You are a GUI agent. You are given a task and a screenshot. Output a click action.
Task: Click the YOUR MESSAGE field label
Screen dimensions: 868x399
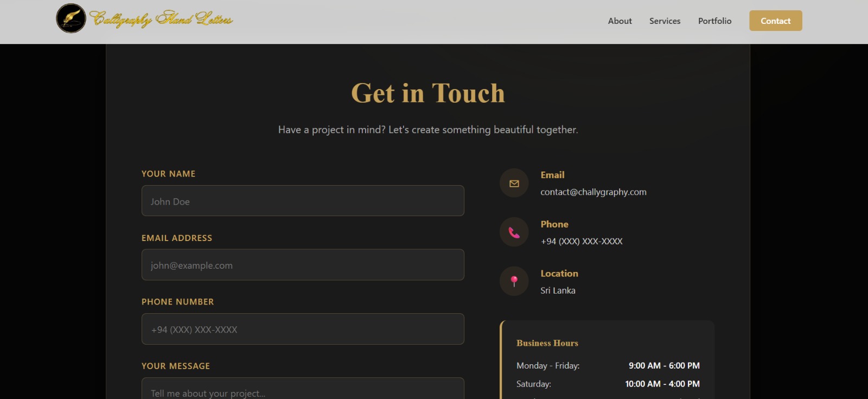coord(176,366)
